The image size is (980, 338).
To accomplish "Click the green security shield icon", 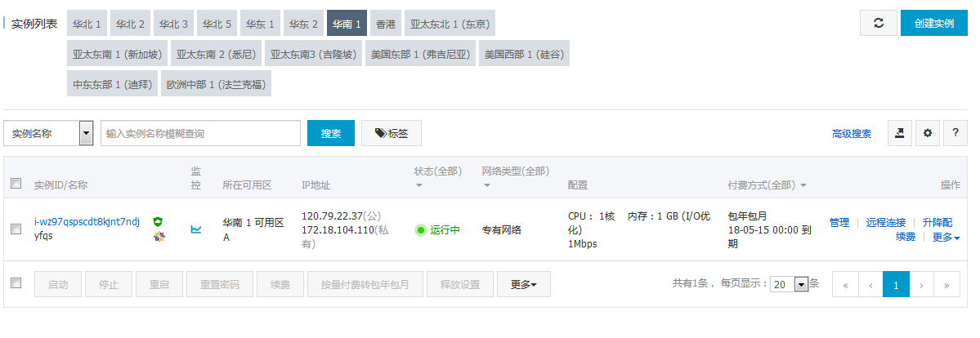I will point(158,222).
